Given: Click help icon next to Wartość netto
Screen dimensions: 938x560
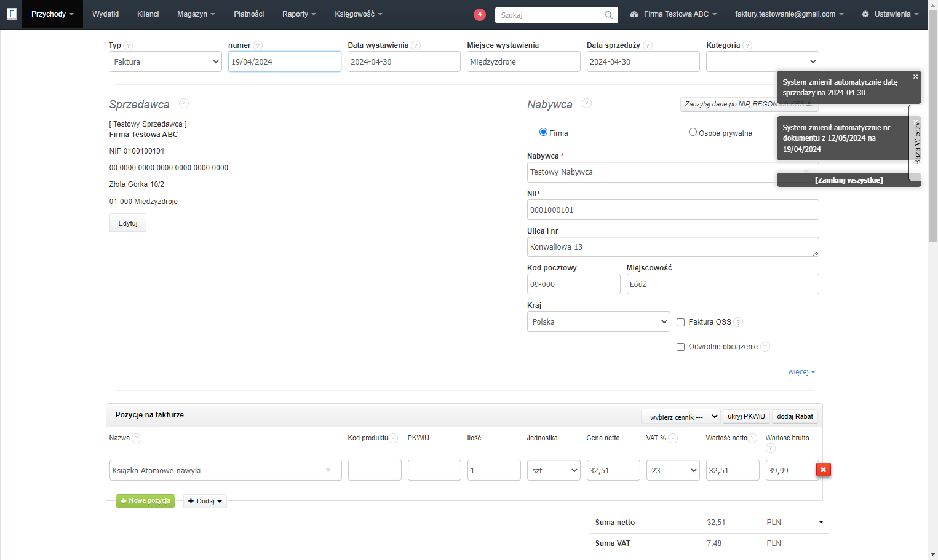Looking at the screenshot, I should (752, 438).
